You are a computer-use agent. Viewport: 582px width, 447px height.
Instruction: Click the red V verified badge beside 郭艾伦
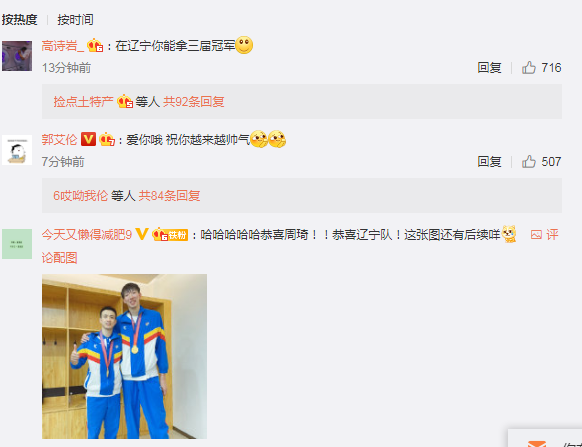pos(88,139)
